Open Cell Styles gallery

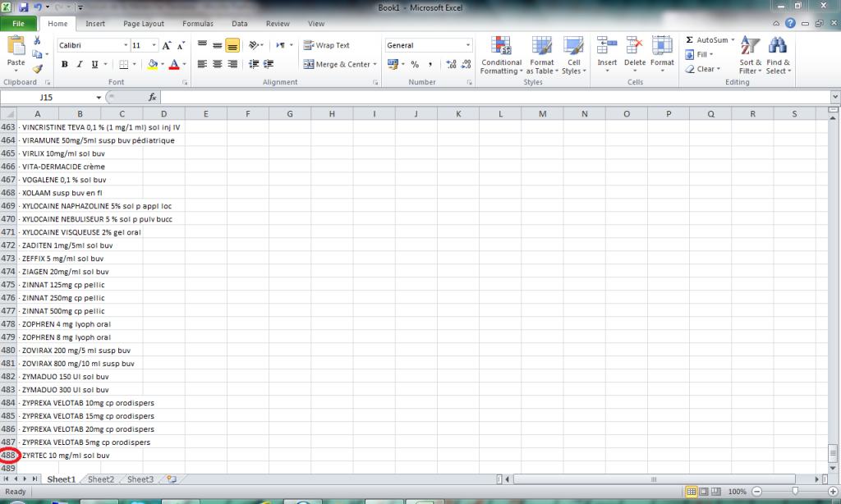click(x=573, y=55)
